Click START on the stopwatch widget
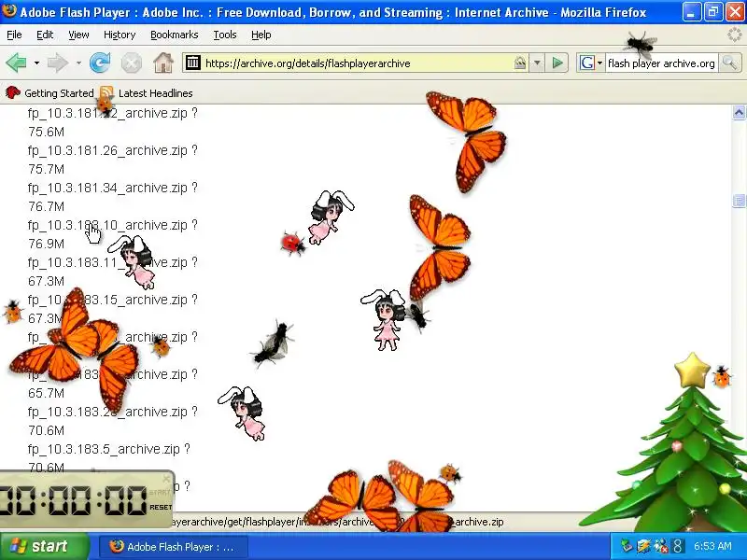The height and width of the screenshot is (560, 747). pos(160,493)
